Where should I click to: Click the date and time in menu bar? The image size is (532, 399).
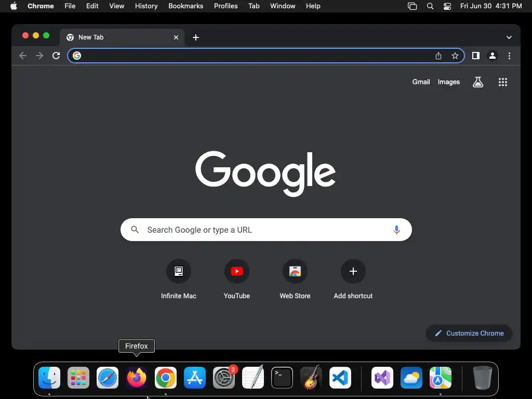tap(491, 6)
